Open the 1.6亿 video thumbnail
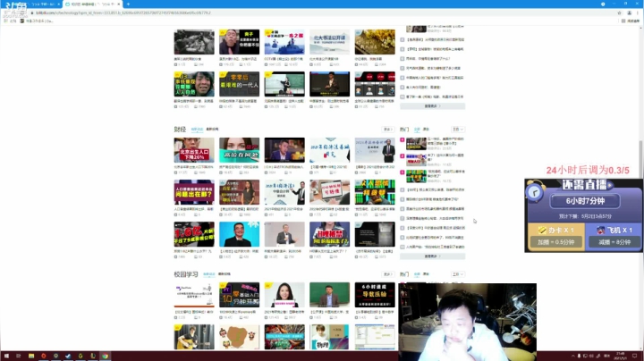The width and height of the screenshot is (644, 361). tap(194, 234)
